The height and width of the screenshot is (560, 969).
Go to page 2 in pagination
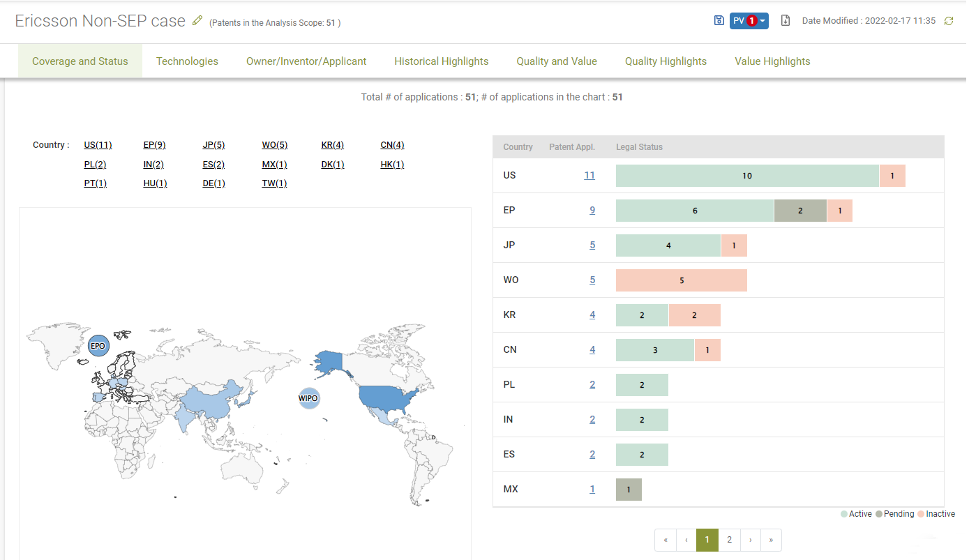pyautogui.click(x=729, y=540)
